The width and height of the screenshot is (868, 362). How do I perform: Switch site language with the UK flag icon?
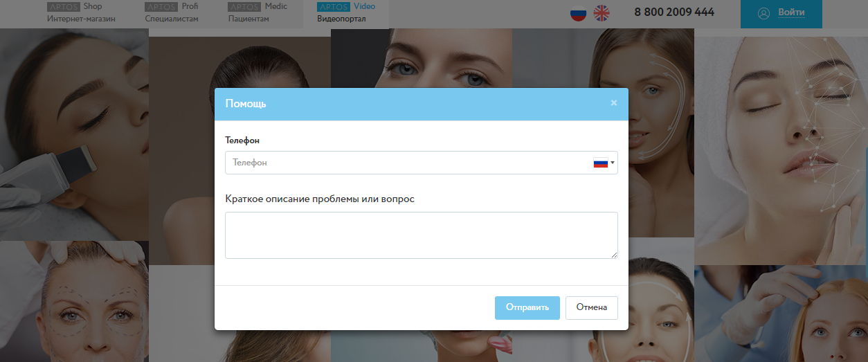[602, 13]
